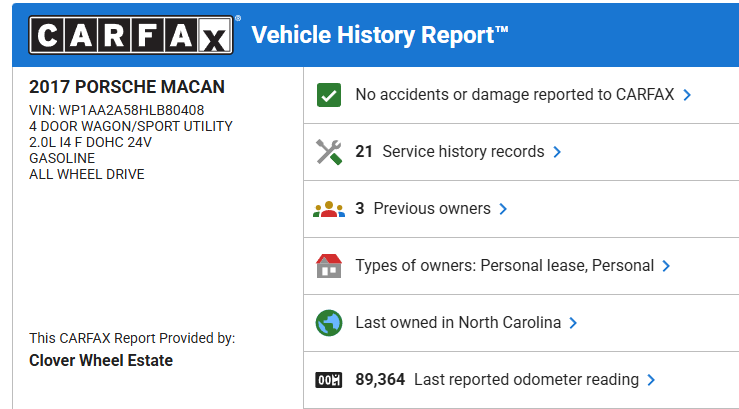739x409 pixels.
Task: Click the odometer reading icon
Action: click(x=329, y=380)
